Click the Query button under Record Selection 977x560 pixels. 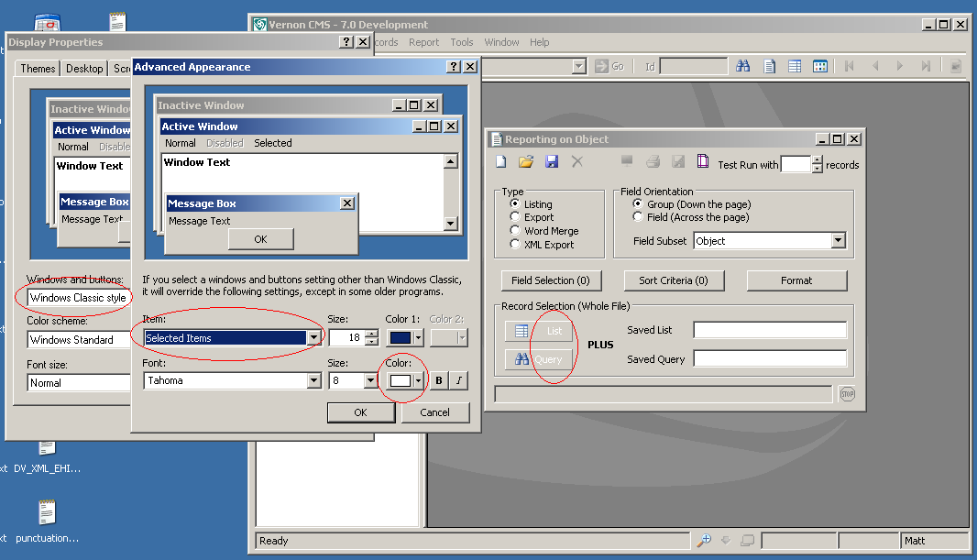click(x=539, y=358)
